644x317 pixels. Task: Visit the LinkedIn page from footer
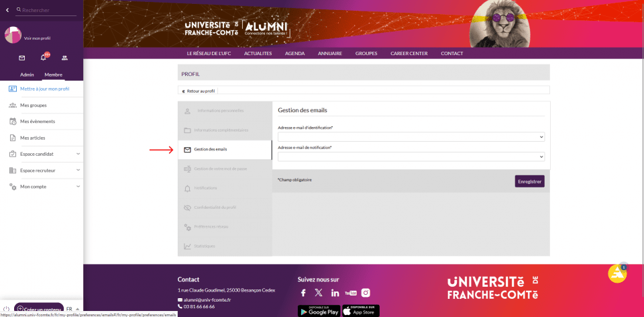tap(335, 293)
